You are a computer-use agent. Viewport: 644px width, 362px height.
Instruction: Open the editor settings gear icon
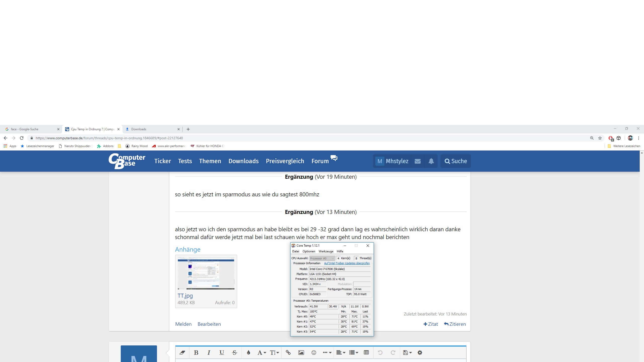[x=420, y=353]
